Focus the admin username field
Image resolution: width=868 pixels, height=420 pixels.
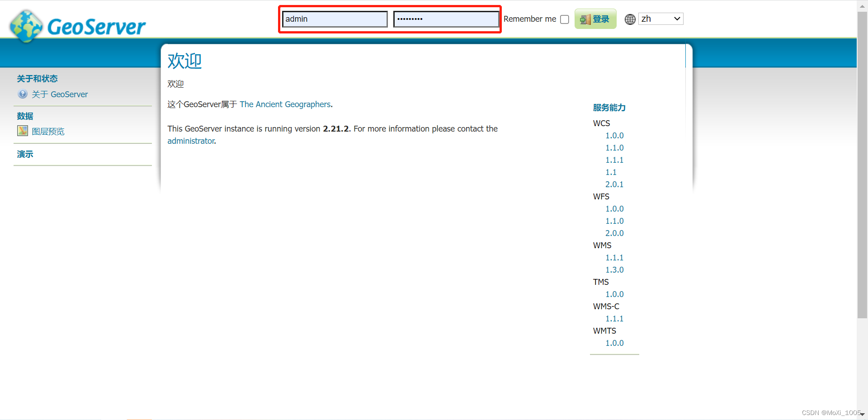pos(335,19)
